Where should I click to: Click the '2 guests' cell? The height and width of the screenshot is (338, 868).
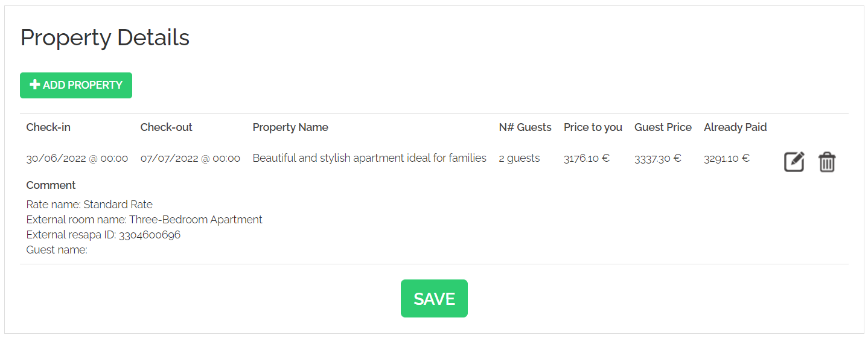[519, 158]
